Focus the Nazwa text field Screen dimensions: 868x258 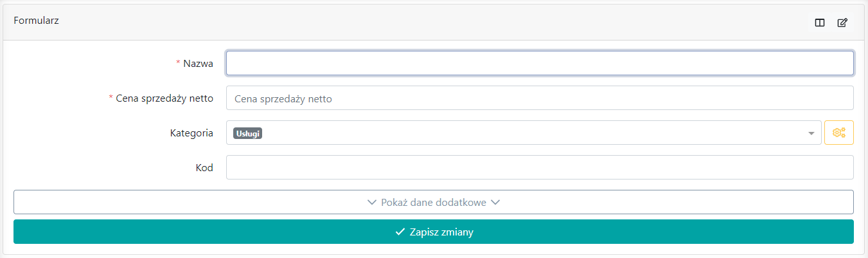click(x=540, y=63)
